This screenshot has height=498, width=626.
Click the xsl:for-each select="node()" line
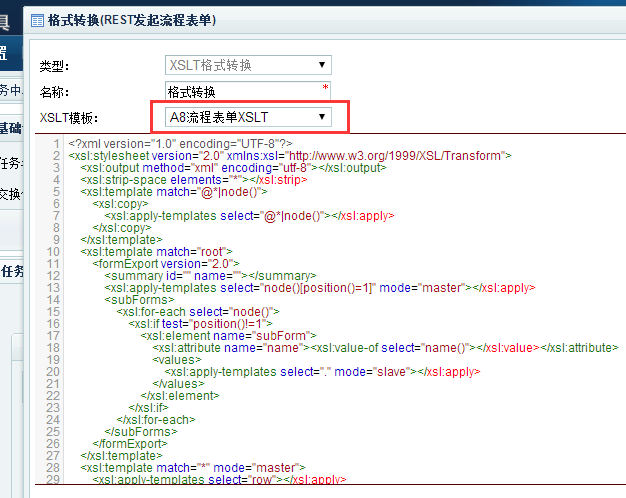point(198,311)
